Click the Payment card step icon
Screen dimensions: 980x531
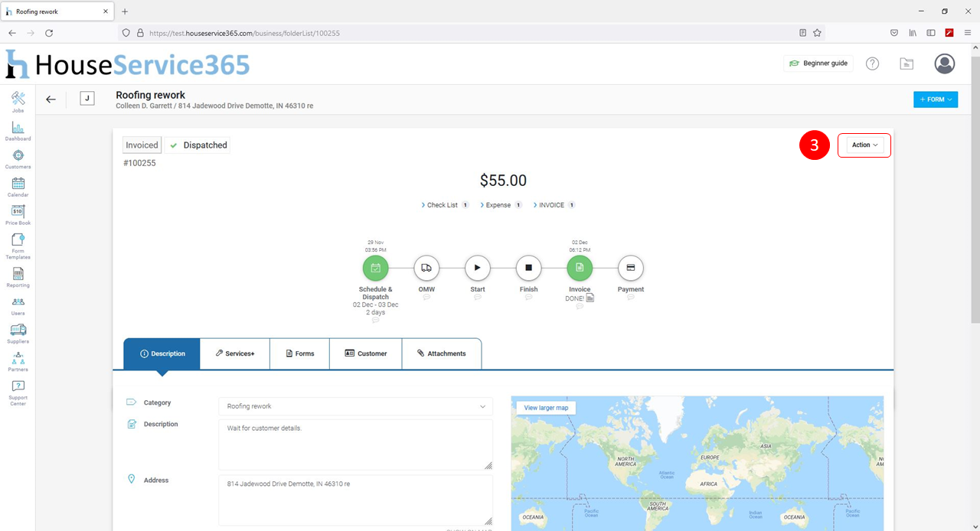click(x=630, y=268)
